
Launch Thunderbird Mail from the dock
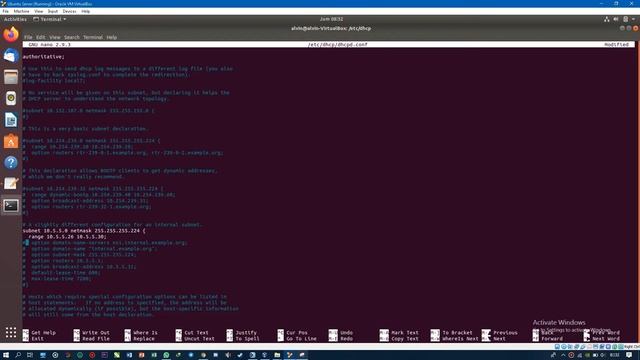point(11,56)
